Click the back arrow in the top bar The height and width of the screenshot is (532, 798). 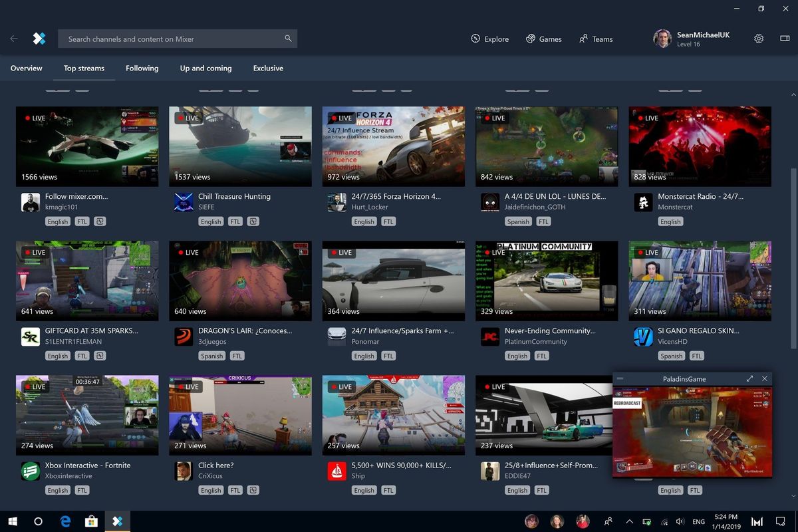pos(13,39)
